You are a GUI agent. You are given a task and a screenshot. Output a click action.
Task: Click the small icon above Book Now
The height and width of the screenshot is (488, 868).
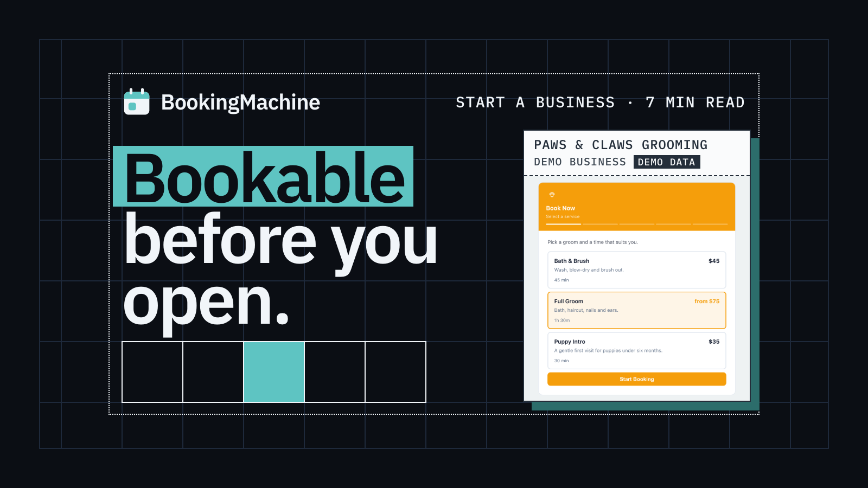552,195
